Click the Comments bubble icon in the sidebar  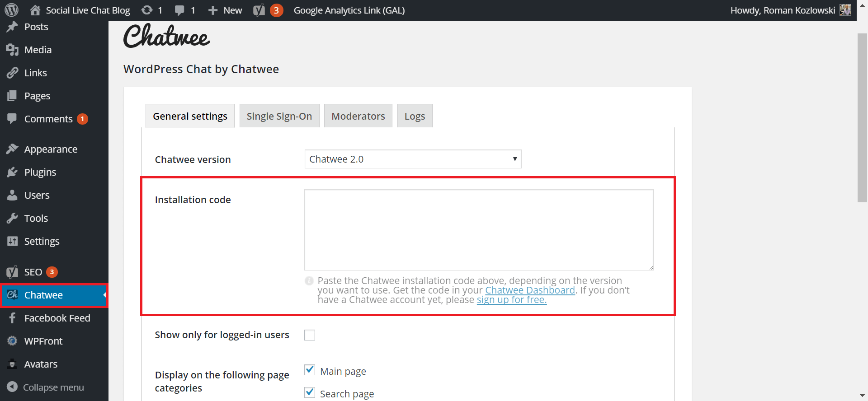pos(12,119)
